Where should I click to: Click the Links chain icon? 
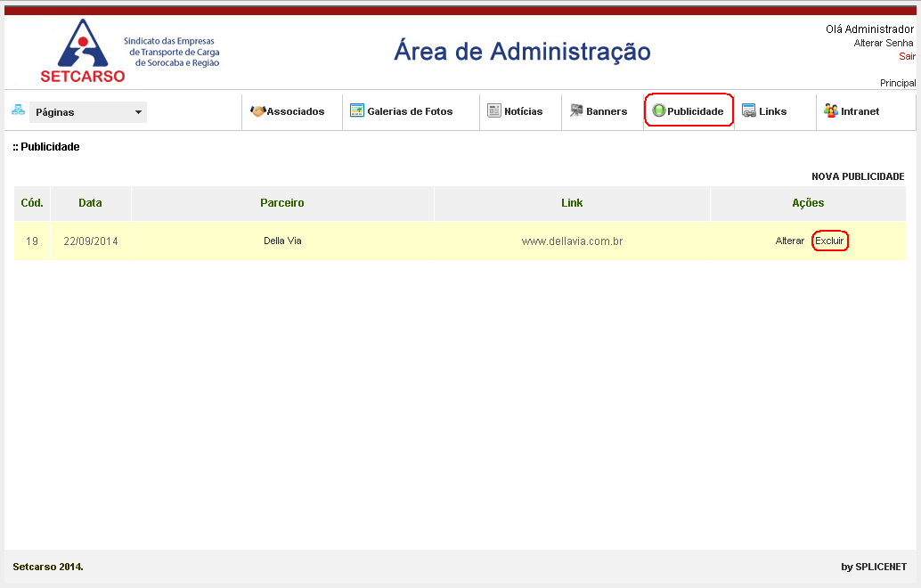[749, 110]
